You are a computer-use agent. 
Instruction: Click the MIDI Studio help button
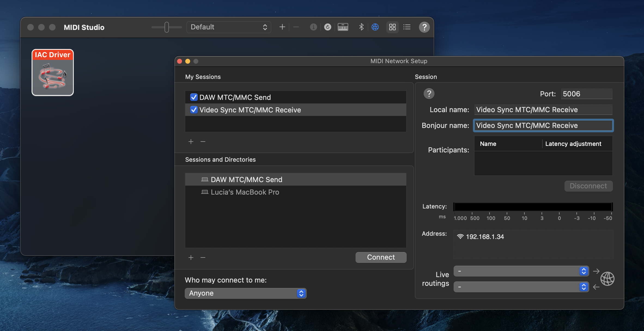(x=424, y=27)
